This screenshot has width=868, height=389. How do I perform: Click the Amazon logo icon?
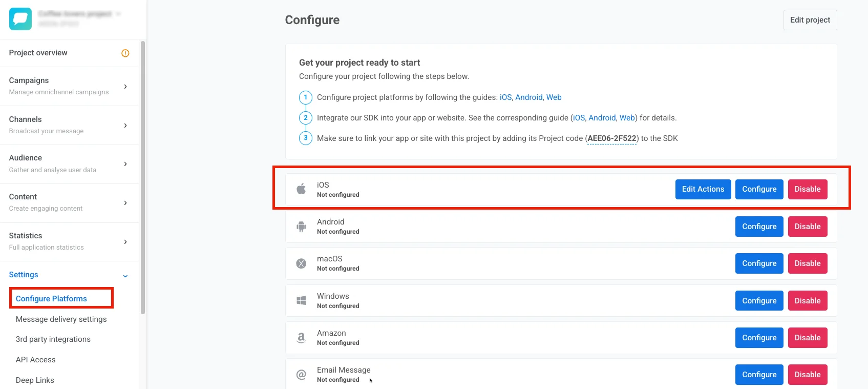(x=301, y=338)
